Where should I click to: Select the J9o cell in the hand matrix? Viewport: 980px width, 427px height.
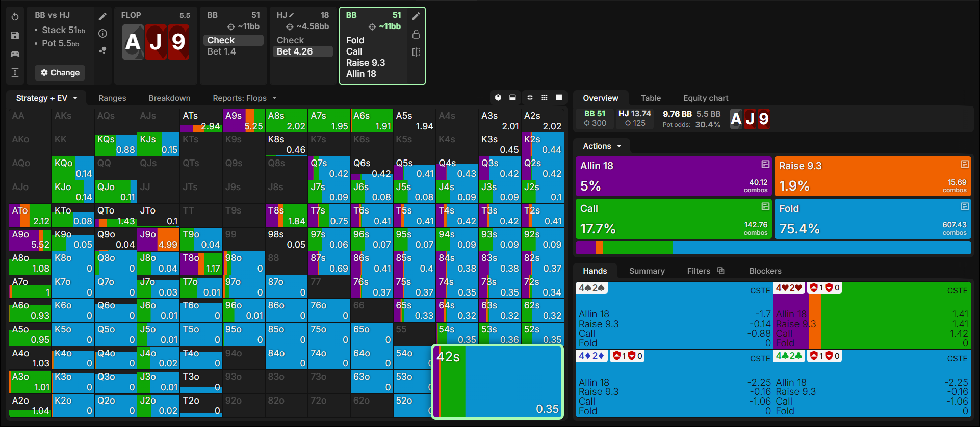point(158,239)
